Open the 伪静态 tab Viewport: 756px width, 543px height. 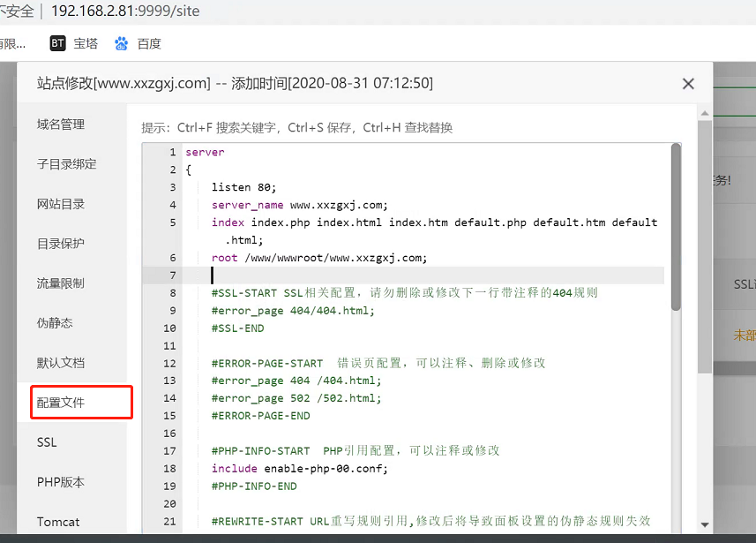[x=55, y=323]
